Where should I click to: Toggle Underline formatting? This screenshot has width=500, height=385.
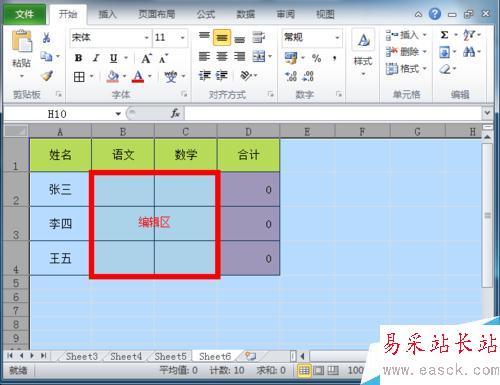(x=113, y=58)
